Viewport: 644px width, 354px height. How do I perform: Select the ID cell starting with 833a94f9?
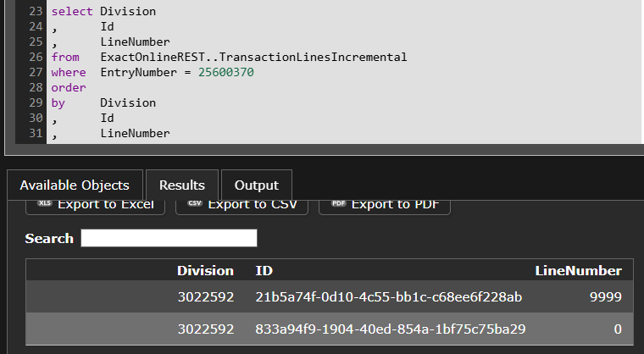(391, 329)
